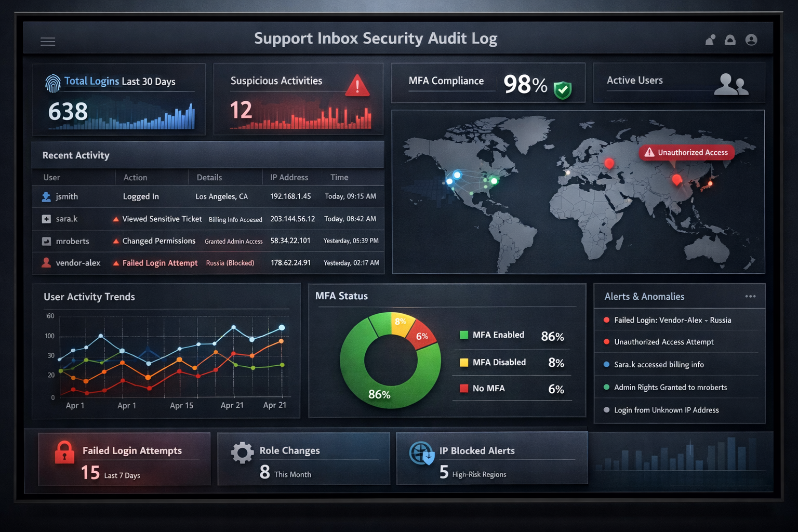This screenshot has width=798, height=532.
Task: Expand the plus icon beside sara.k
Action: coord(46,219)
